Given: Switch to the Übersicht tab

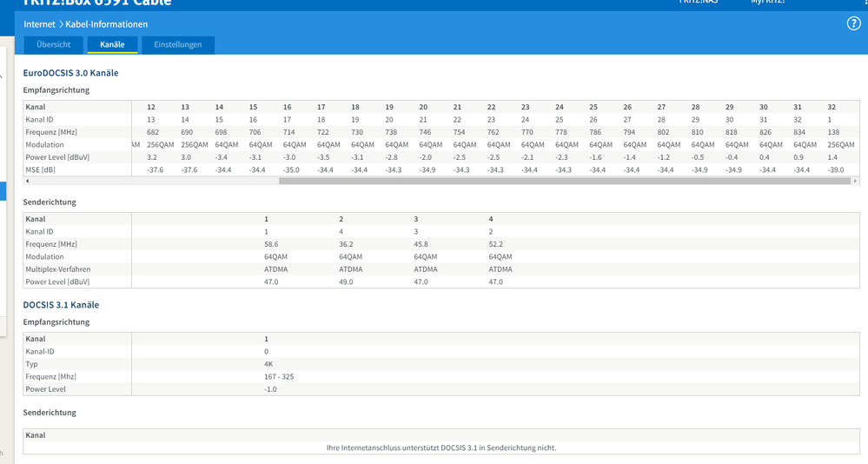Looking at the screenshot, I should pos(54,44).
